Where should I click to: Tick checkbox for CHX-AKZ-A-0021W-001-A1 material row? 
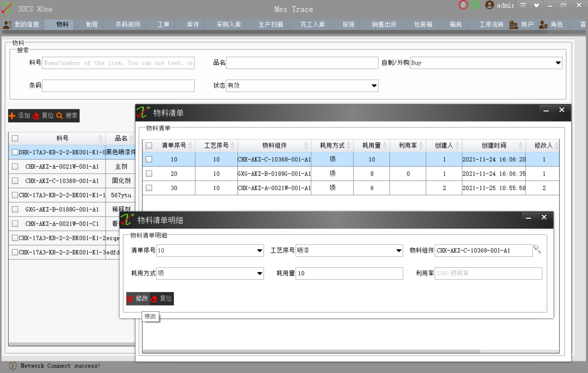point(15,167)
